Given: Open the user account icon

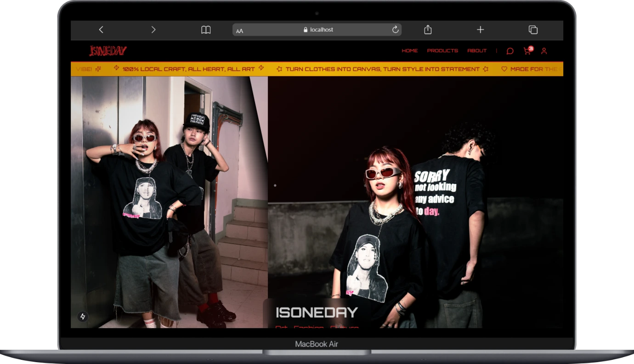Looking at the screenshot, I should pos(544,51).
